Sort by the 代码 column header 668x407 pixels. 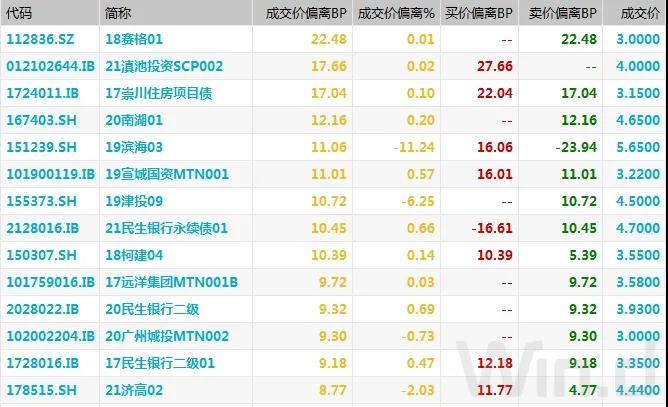(19, 13)
